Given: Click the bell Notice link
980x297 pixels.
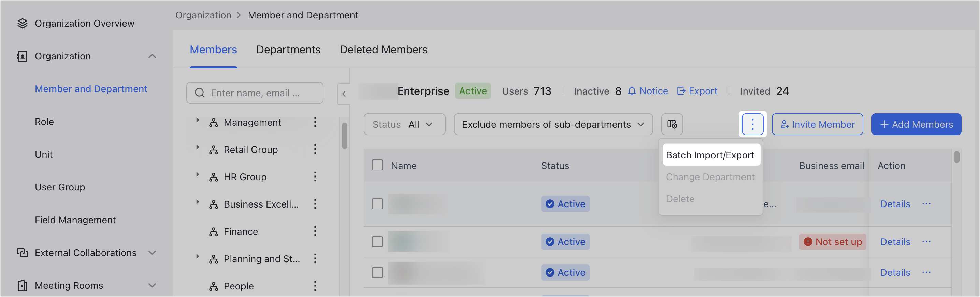Looking at the screenshot, I should [x=648, y=91].
